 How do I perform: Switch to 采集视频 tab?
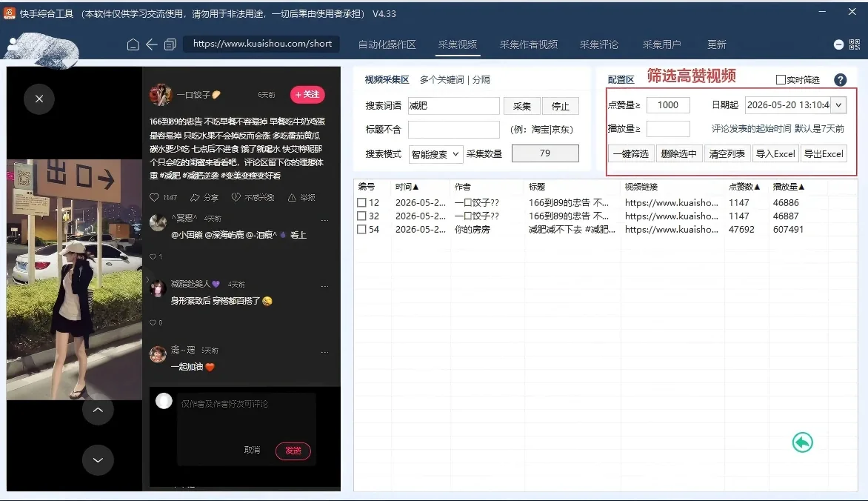pos(457,44)
